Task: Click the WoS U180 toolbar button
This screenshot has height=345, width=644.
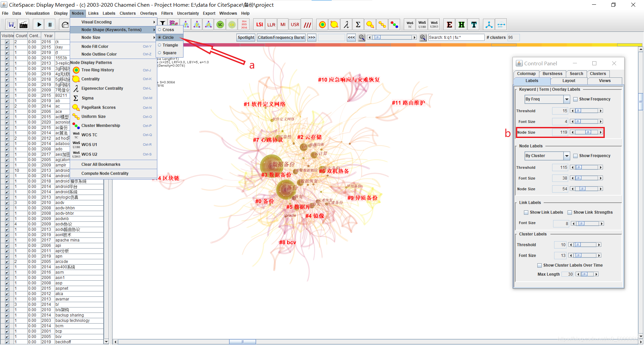Action: [422, 24]
